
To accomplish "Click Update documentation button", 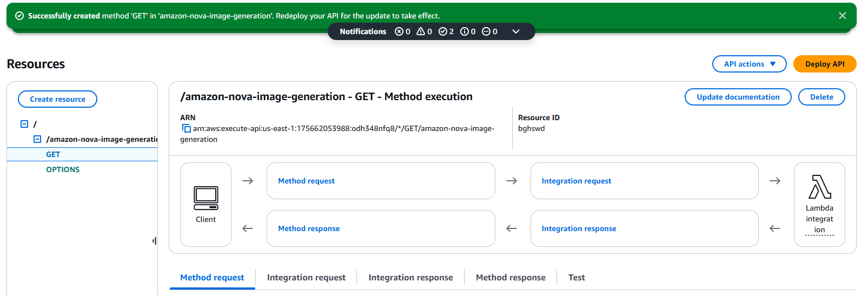I will coord(738,97).
